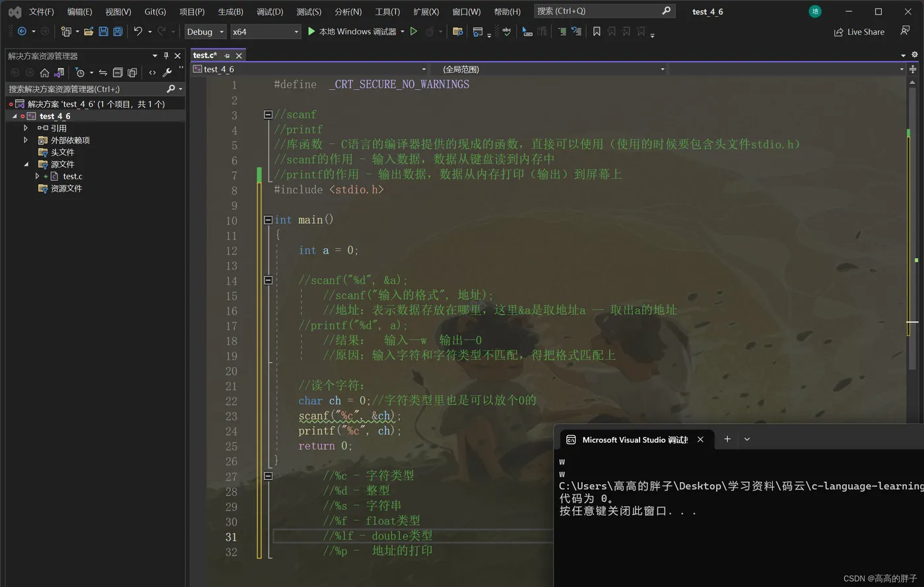This screenshot has height=587, width=924.
Task: Click the uncomment selected lines icon
Action: [576, 31]
